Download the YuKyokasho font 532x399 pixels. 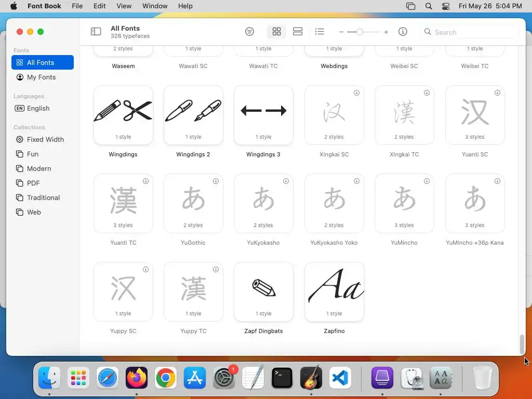(286, 181)
